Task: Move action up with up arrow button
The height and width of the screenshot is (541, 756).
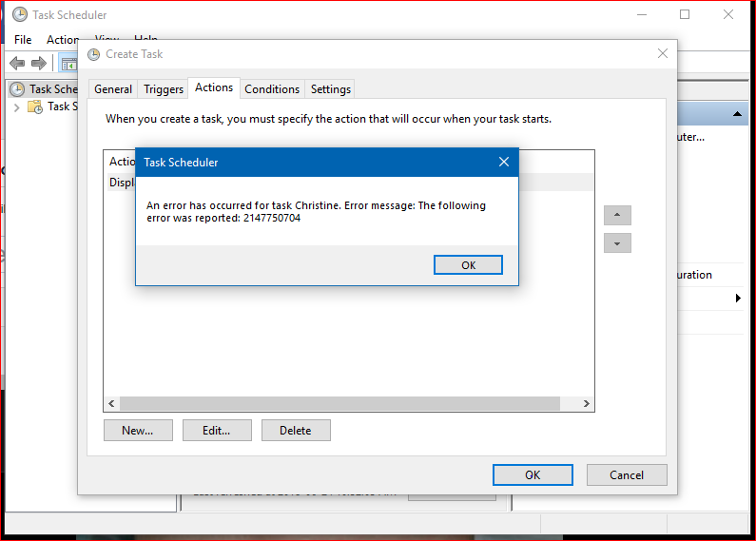Action: tap(617, 215)
